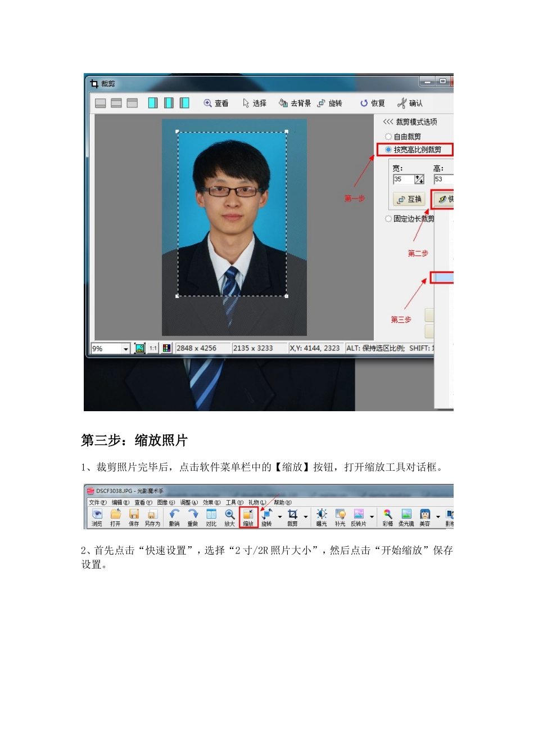Open the 查看 menu in main window

tap(143, 502)
